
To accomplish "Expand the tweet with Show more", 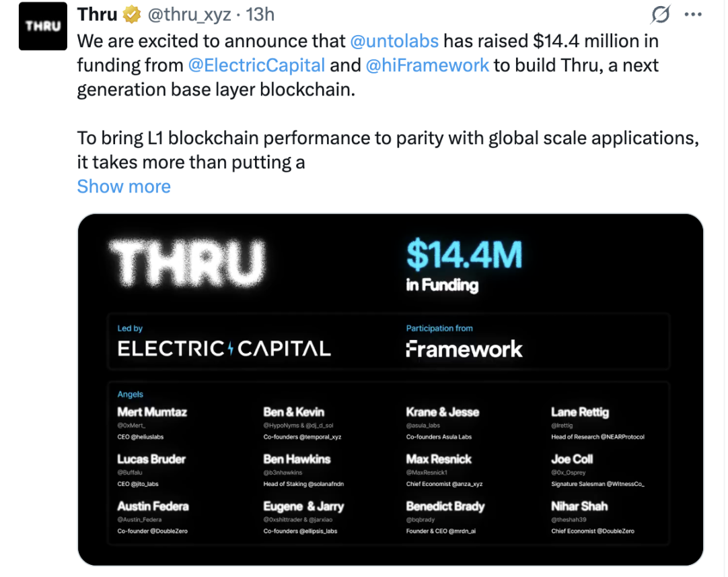I will click(x=124, y=186).
